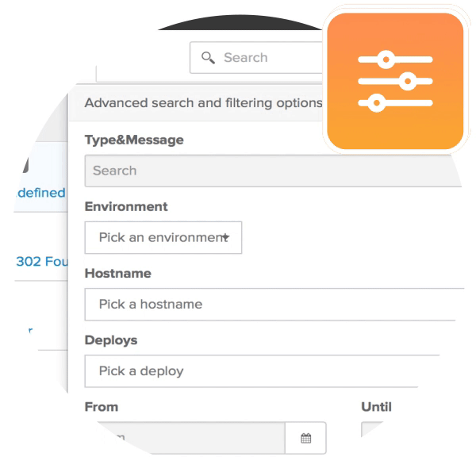
Task: Focus the Type&Message search field
Action: pos(273,171)
